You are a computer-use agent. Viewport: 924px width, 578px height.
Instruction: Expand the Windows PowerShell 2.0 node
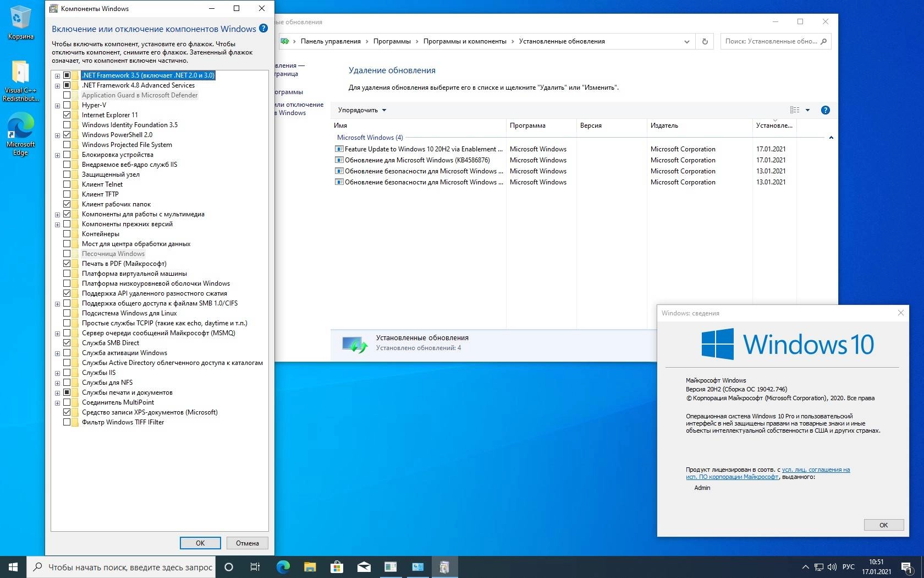[57, 135]
